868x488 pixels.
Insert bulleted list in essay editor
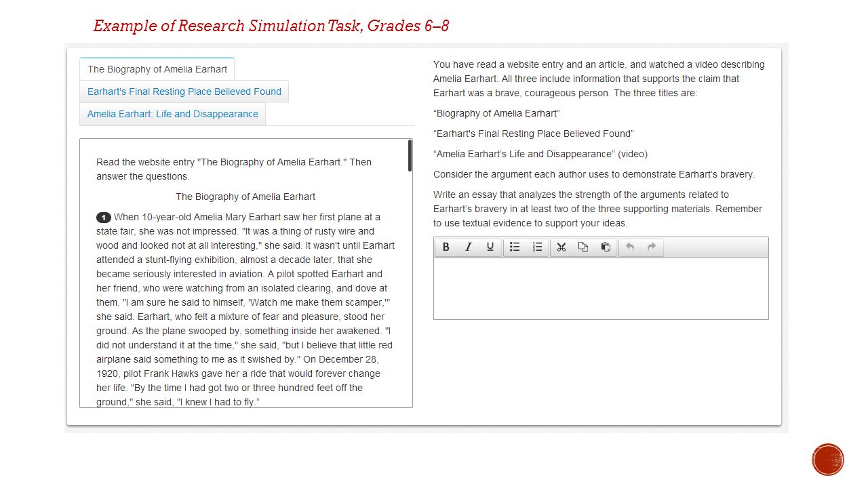(515, 247)
